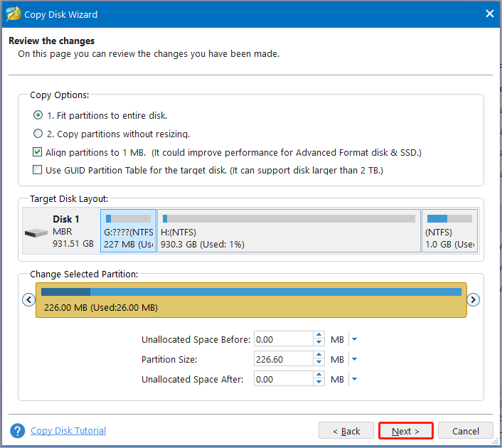The height and width of the screenshot is (448, 502).
Task: Select Fit partitions to entire disk
Action: click(x=38, y=115)
